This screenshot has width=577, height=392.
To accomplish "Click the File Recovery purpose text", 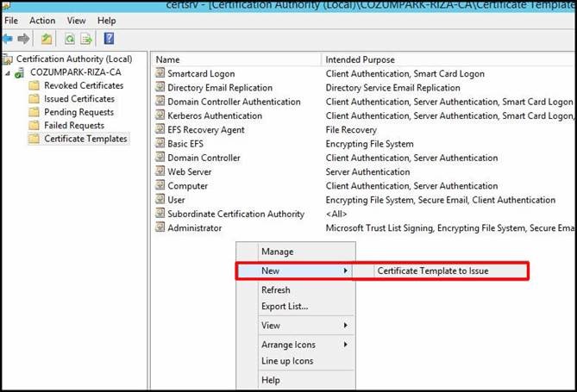I will tap(351, 130).
